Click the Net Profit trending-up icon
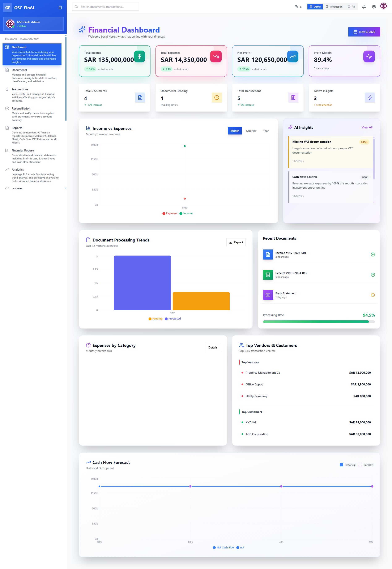The height and width of the screenshot is (569, 392). pos(293,56)
